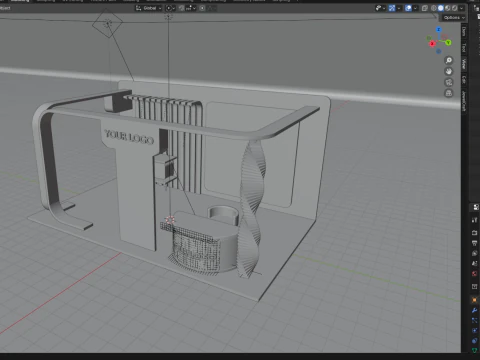Screen dimensions: 480x360
Task: Click the blue Z axis gizmo handle
Action: 439,29
